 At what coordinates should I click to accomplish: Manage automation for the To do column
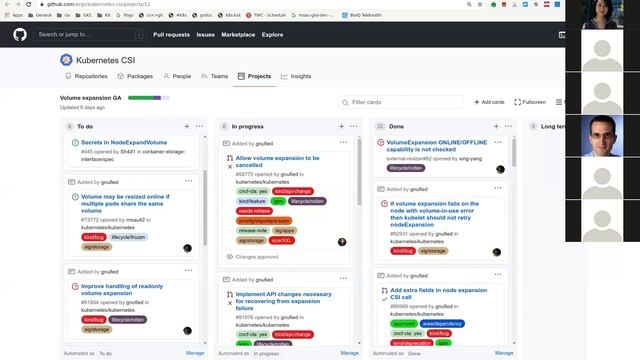(x=195, y=353)
